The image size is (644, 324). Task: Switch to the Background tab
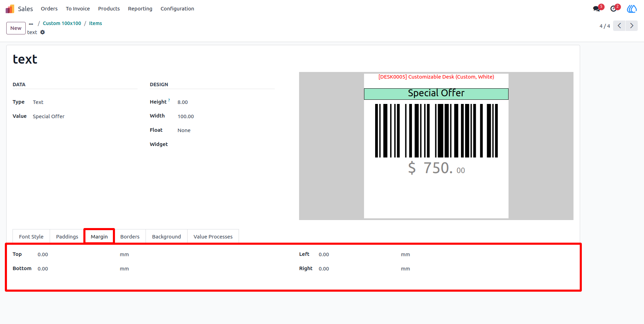point(166,236)
